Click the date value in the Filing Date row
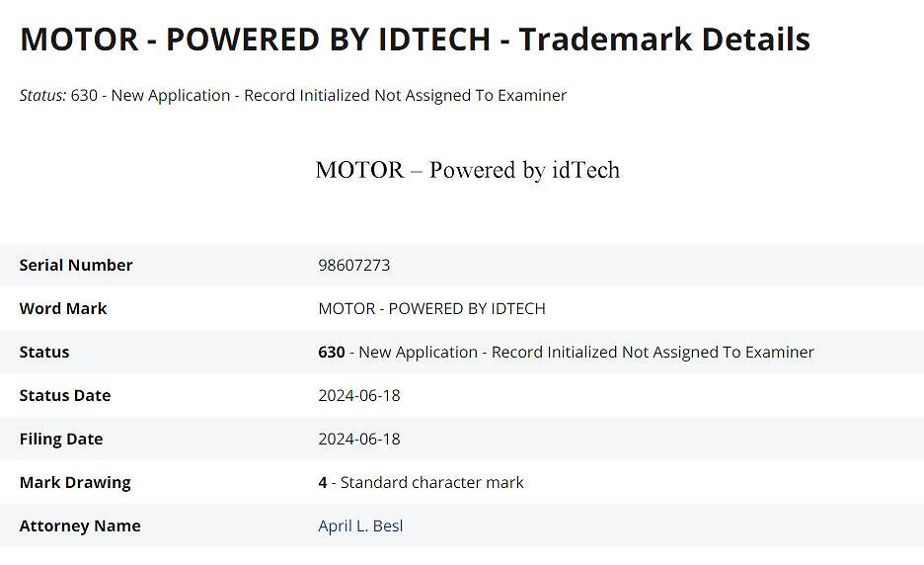 359,439
